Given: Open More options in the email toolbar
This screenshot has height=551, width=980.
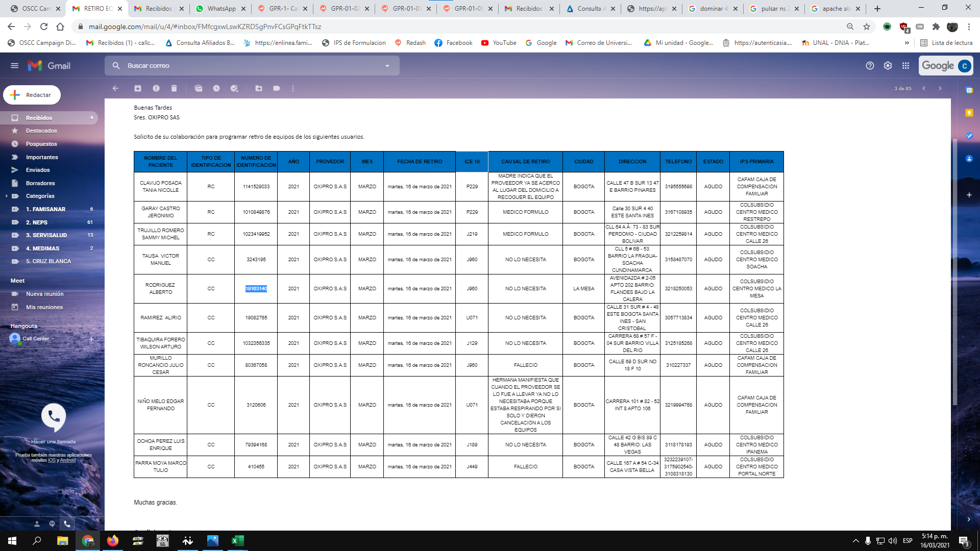Looking at the screenshot, I should click(x=293, y=88).
